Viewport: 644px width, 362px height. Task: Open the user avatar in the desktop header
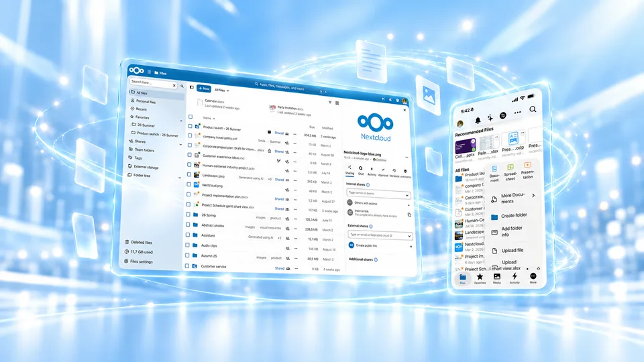click(x=405, y=101)
